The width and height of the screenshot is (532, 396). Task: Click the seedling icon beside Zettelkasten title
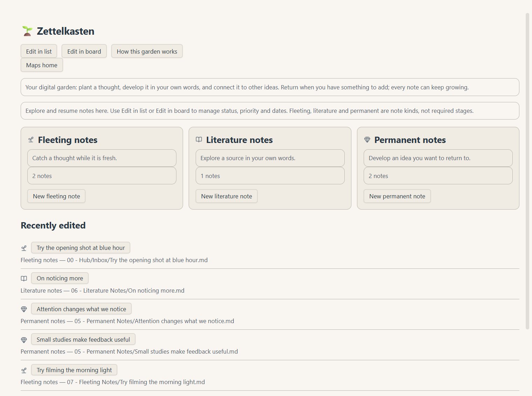tap(27, 31)
